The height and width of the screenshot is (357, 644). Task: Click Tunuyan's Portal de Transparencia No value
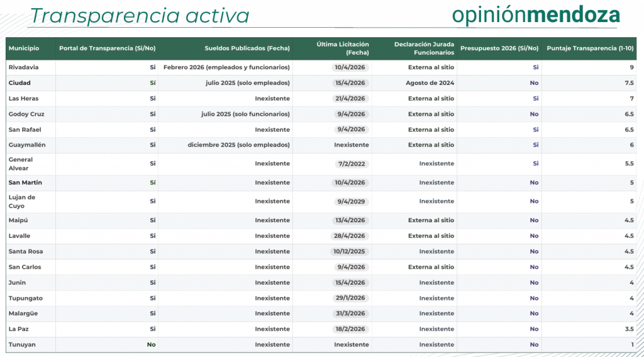click(151, 345)
